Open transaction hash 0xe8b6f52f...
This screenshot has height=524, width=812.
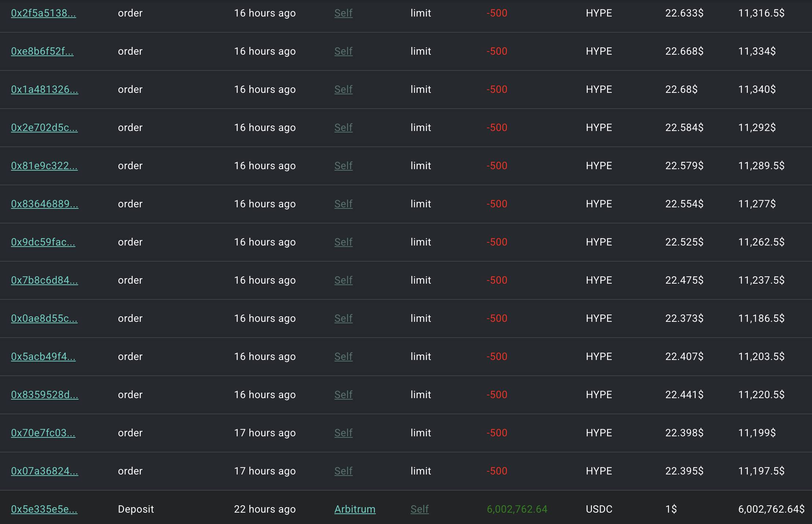pyautogui.click(x=42, y=51)
